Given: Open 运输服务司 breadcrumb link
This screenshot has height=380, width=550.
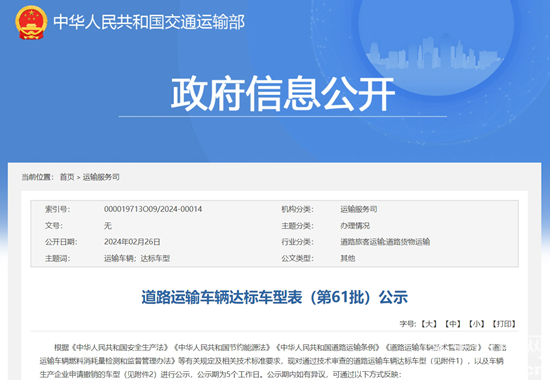Looking at the screenshot, I should point(101,177).
